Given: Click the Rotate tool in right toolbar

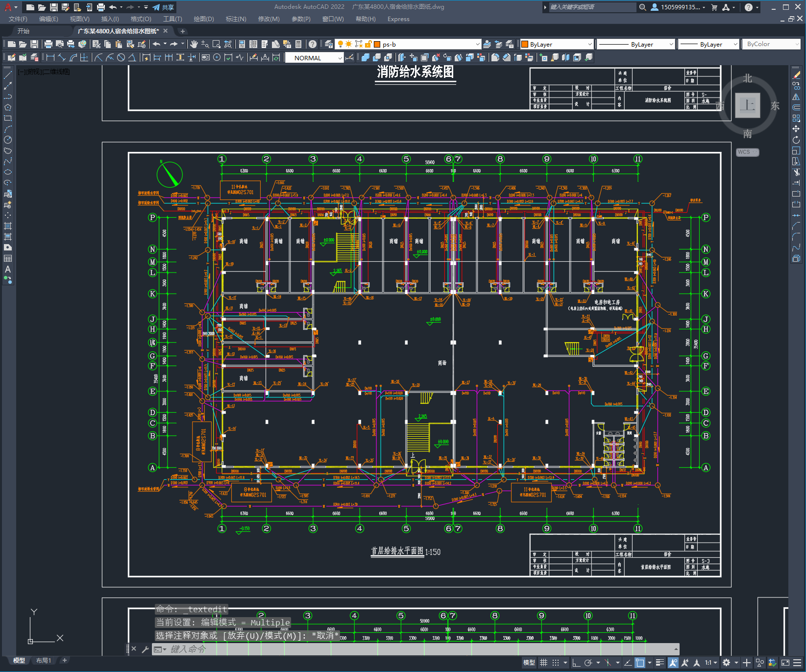Looking at the screenshot, I should pos(796,140).
